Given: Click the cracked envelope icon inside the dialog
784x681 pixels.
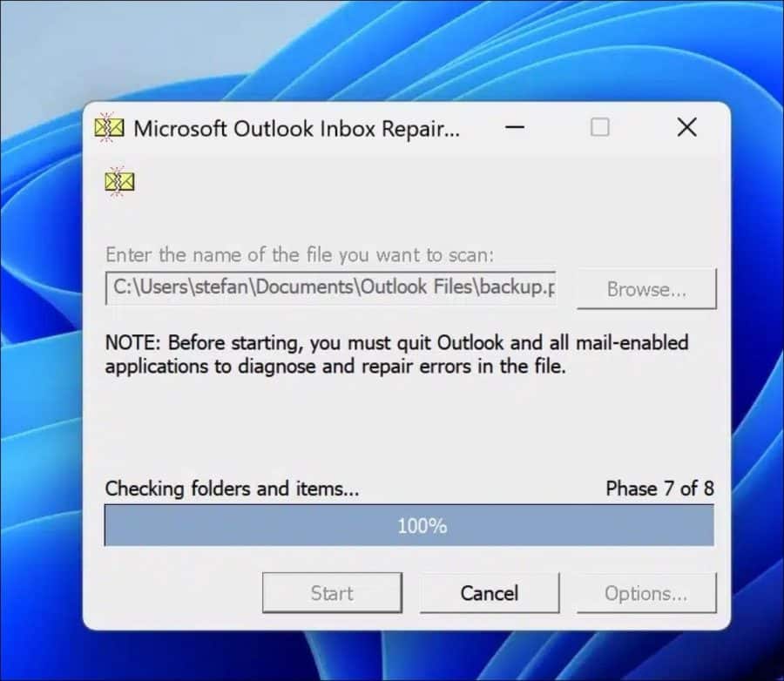Looking at the screenshot, I should tap(119, 181).
